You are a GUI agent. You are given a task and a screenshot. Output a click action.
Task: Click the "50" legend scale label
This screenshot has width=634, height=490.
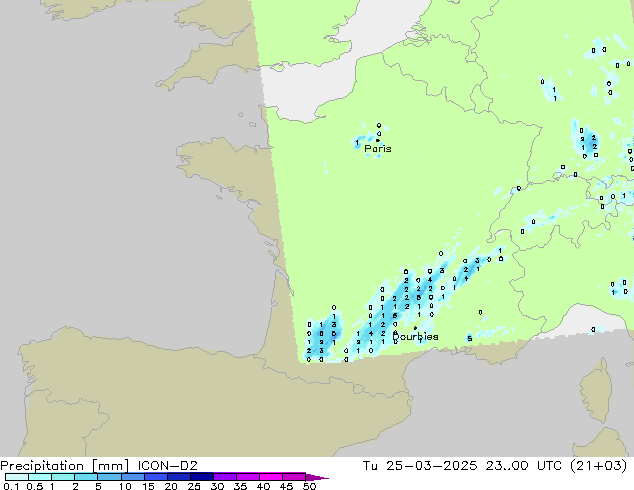[x=309, y=486]
